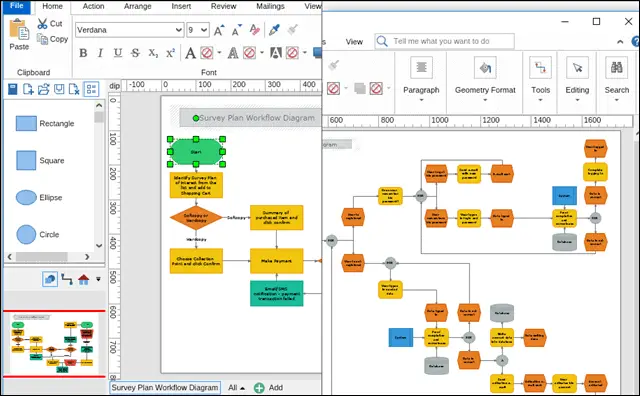Toggle Italic formatting
The height and width of the screenshot is (396, 640).
(100, 53)
